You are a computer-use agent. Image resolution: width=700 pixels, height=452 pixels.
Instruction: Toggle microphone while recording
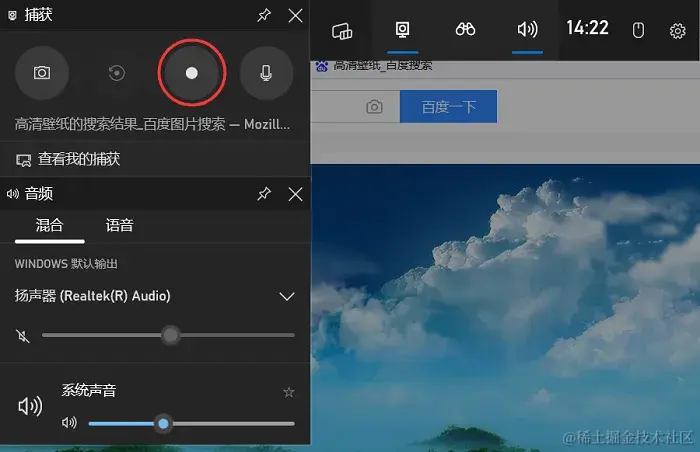coord(266,73)
